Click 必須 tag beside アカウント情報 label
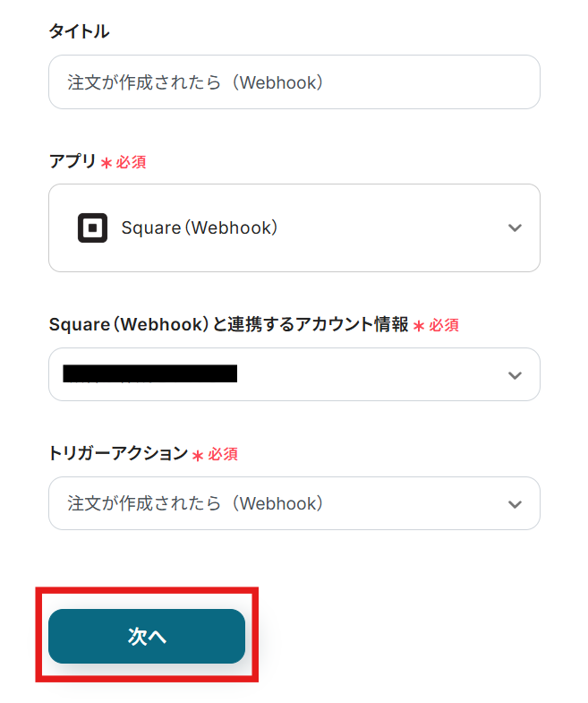This screenshot has width=588, height=703. click(444, 326)
